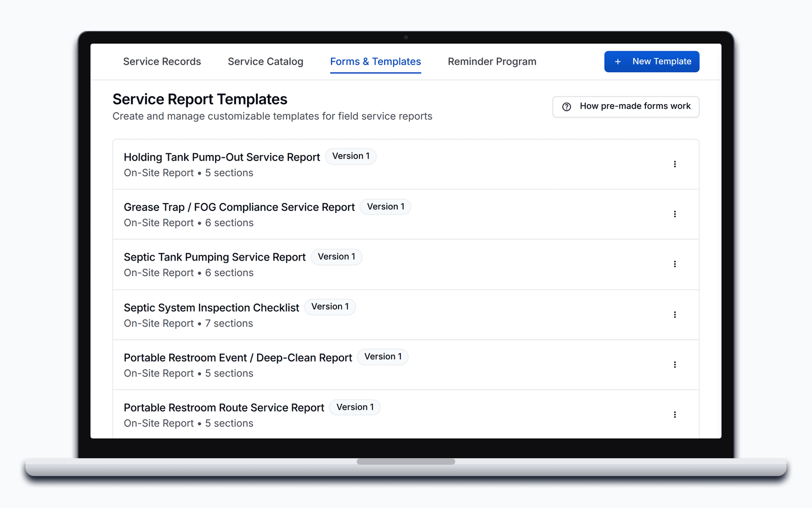The image size is (812, 508).
Task: Open options menu for Septic Tank Pumping report
Action: tap(674, 264)
